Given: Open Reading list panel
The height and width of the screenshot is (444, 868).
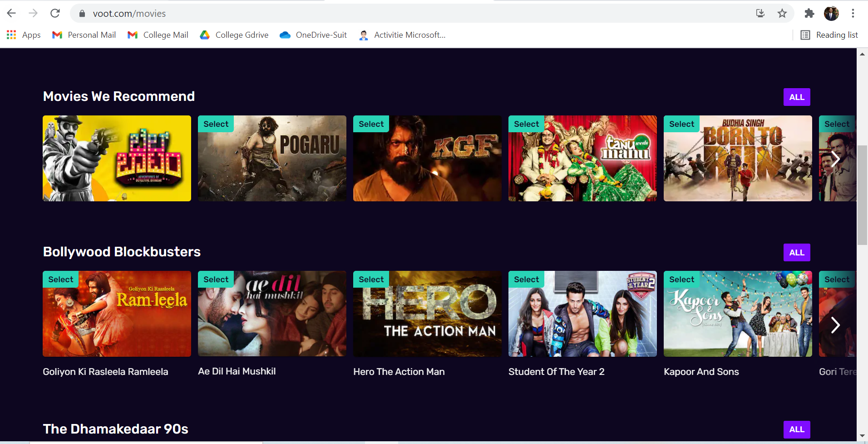Looking at the screenshot, I should click(x=829, y=35).
